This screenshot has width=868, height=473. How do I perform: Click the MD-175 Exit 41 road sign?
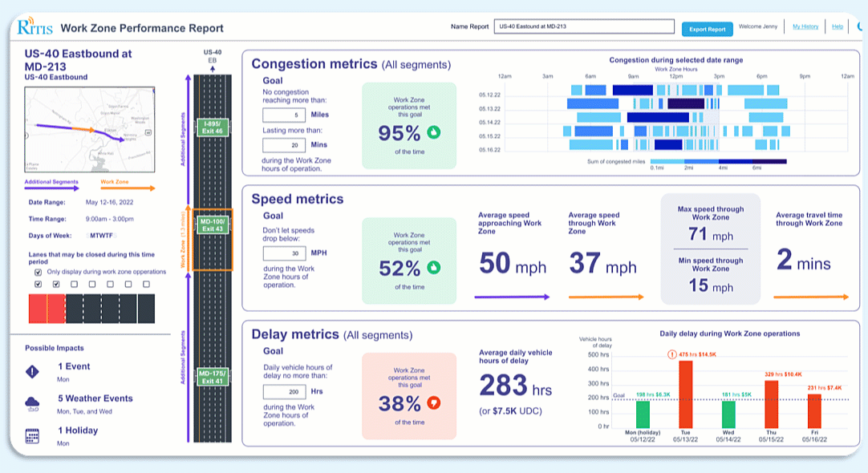213,378
